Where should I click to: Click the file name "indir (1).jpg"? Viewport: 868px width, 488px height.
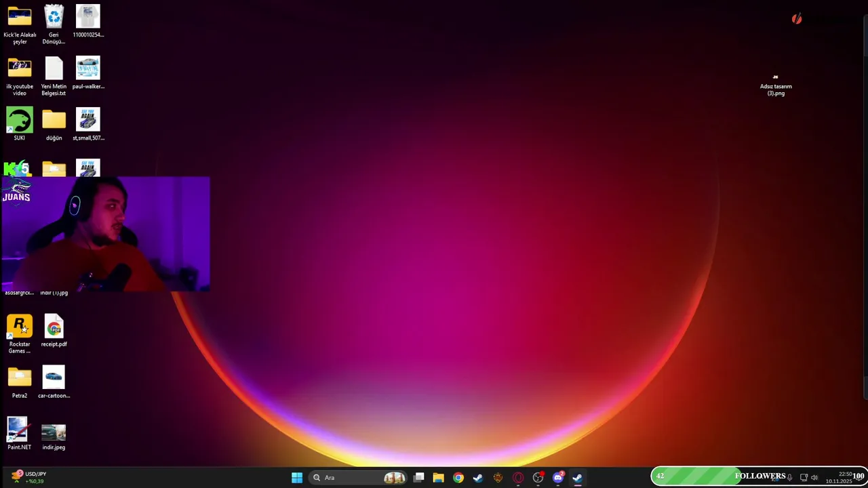(54, 293)
